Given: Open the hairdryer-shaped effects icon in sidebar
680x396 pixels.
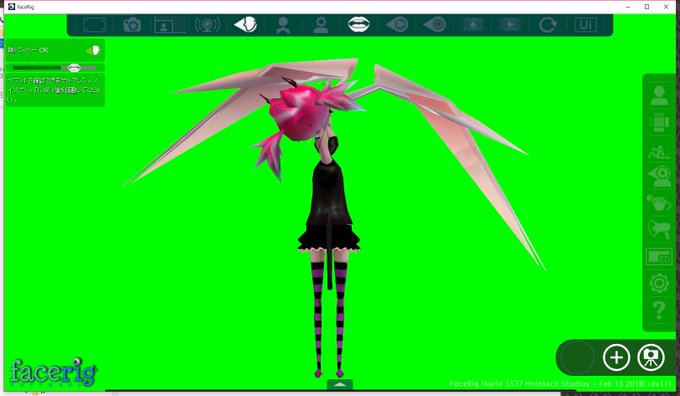Looking at the screenshot, I should (659, 229).
